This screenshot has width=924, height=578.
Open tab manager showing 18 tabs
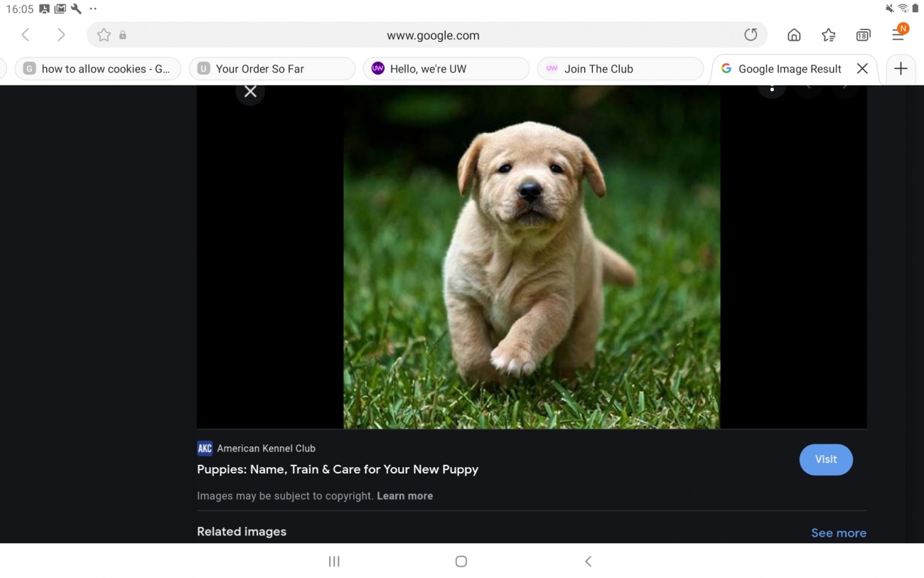click(863, 35)
